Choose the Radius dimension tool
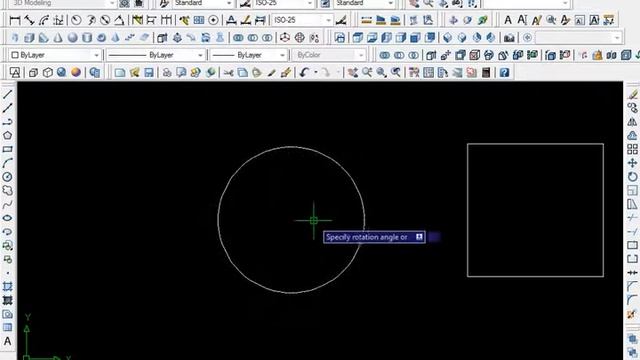Screen dimensions: 640x360 coord(76,20)
